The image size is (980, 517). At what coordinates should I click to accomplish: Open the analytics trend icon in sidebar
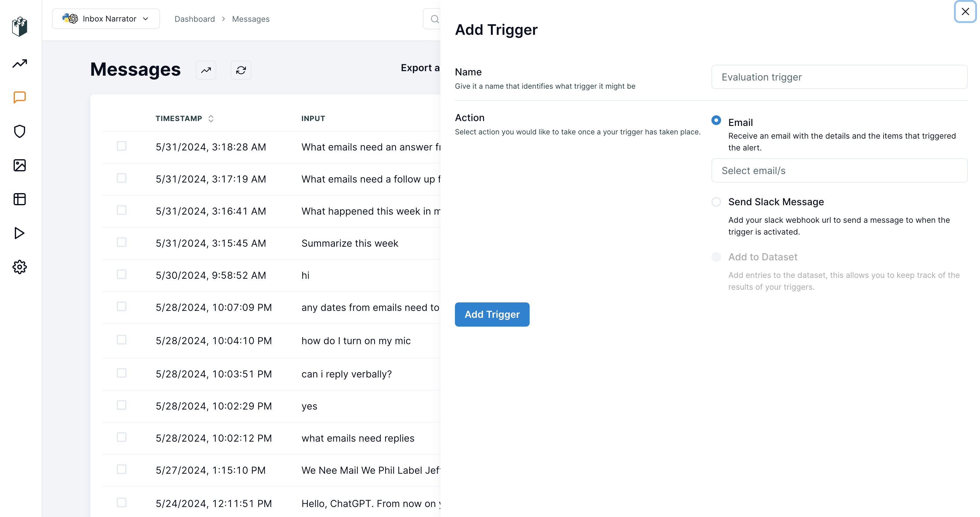click(19, 63)
